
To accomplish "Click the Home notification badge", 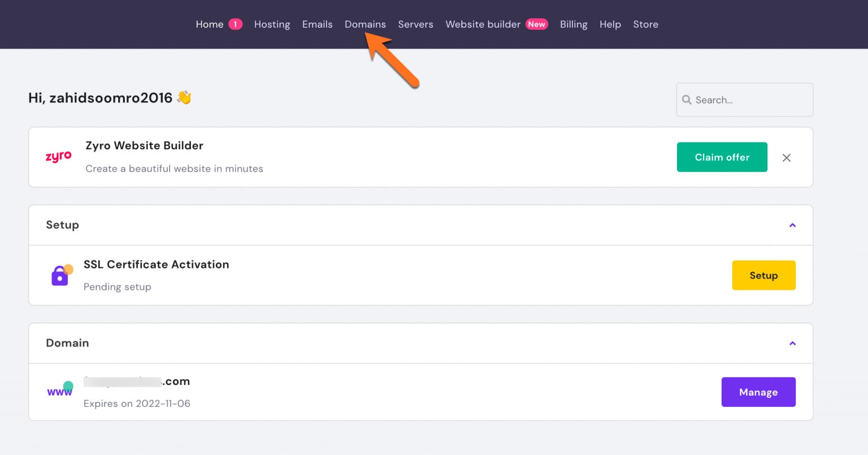I will [x=235, y=24].
